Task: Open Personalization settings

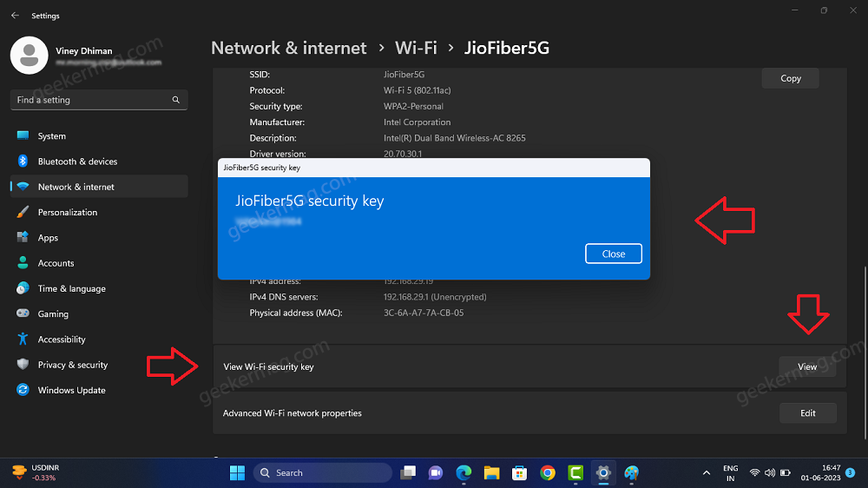Action: pos(99,212)
